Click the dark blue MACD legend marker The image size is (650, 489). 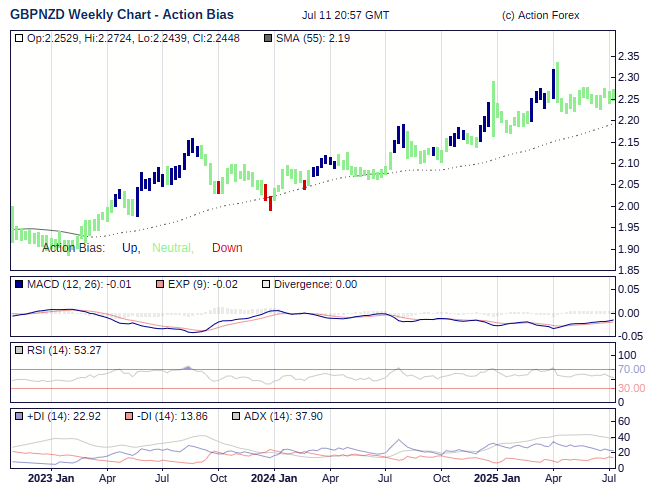(x=19, y=284)
